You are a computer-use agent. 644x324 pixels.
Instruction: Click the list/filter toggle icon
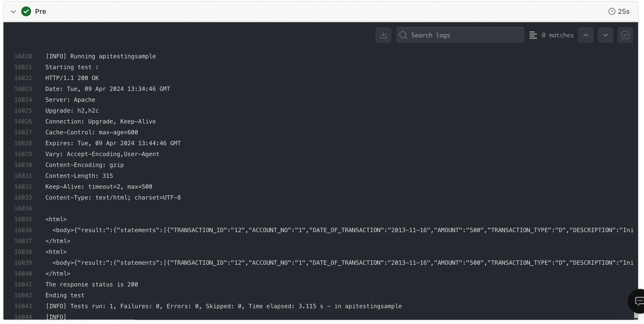click(533, 35)
